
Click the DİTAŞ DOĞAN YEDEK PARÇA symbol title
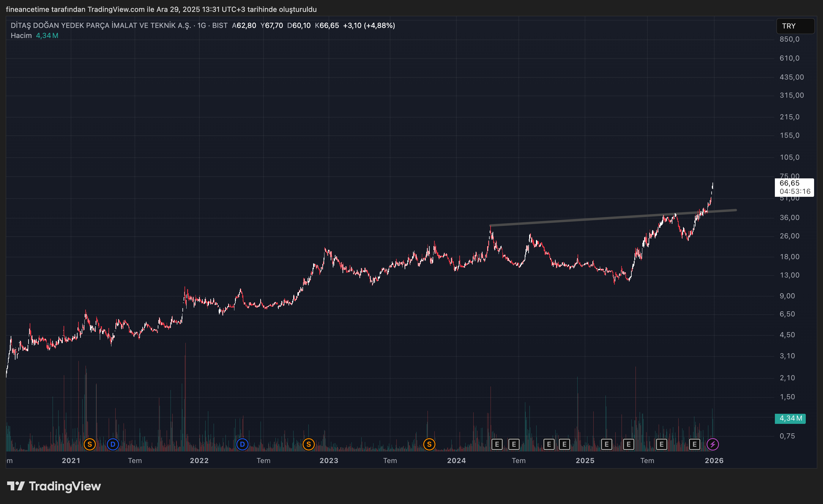tap(100, 25)
